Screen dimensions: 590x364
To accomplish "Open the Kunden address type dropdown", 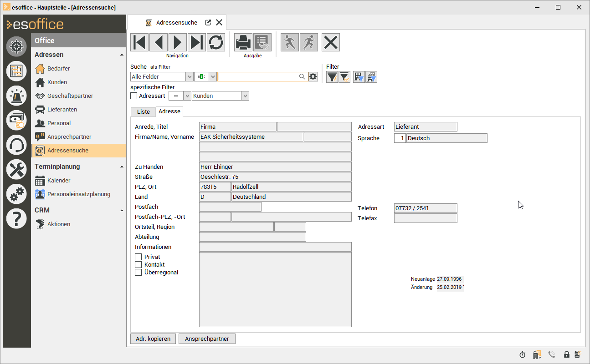I will point(245,96).
